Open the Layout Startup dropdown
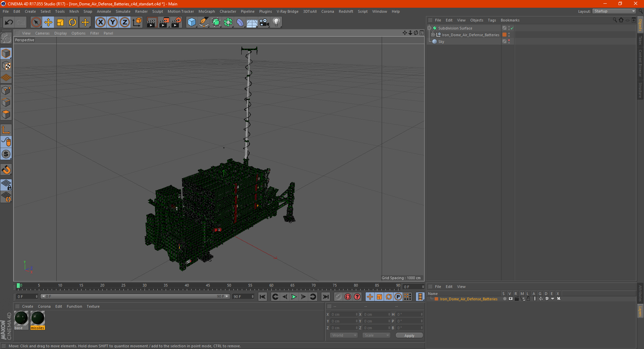 (x=614, y=11)
